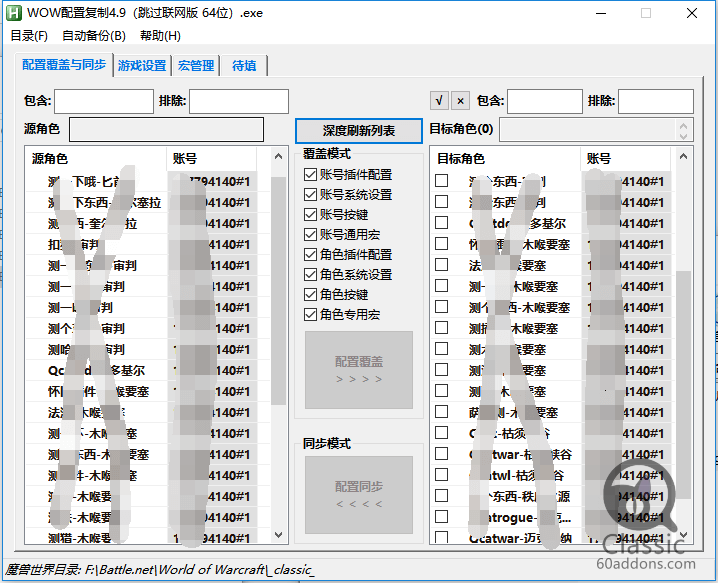Viewport: 718px width, 583px height.
Task: Click the 源角色 column header
Action: [x=96, y=158]
